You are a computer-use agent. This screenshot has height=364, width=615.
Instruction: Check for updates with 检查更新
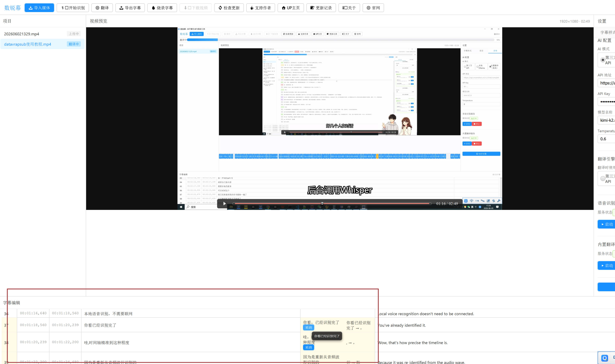point(229,8)
